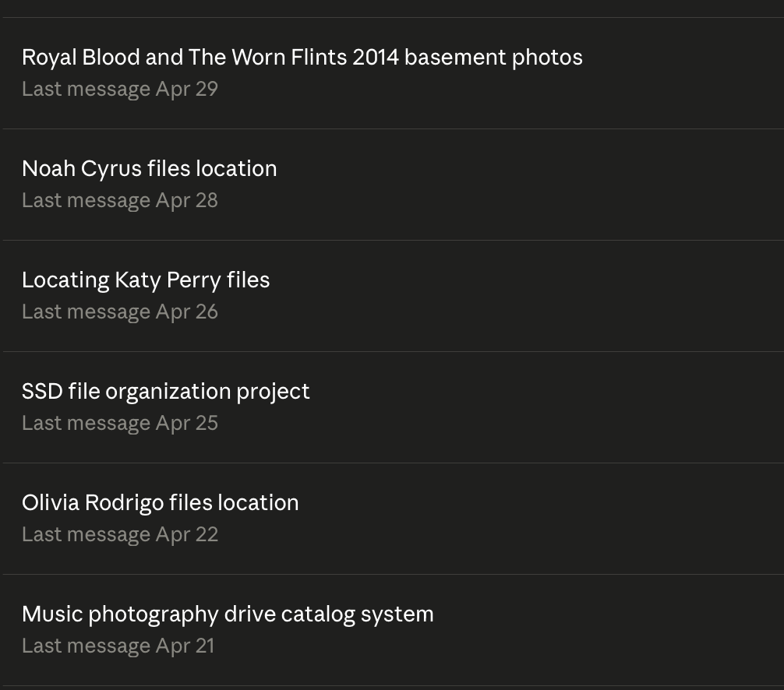784x690 pixels.
Task: Click the Last message Apr 21 timestamp
Action: pyautogui.click(x=118, y=646)
